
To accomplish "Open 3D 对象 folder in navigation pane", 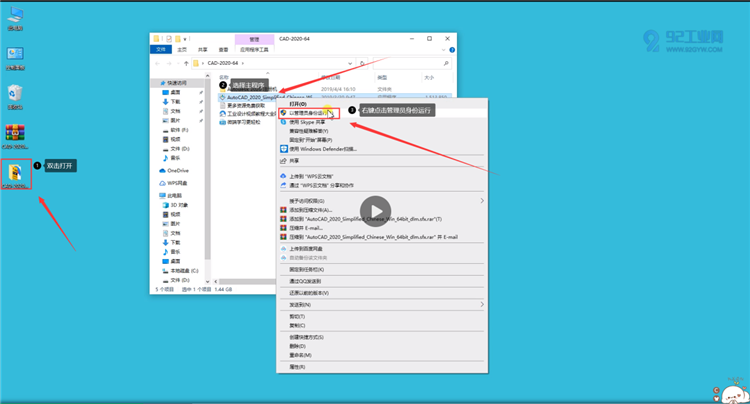I will click(176, 205).
